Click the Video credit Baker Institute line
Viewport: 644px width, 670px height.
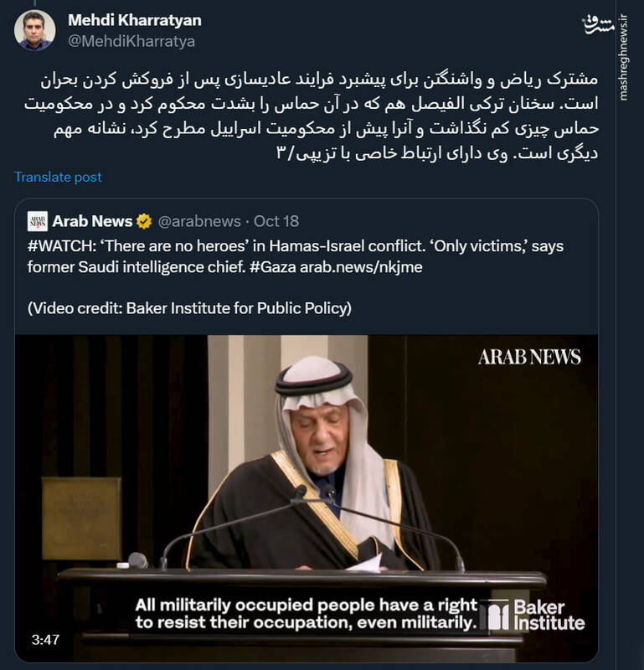189,308
